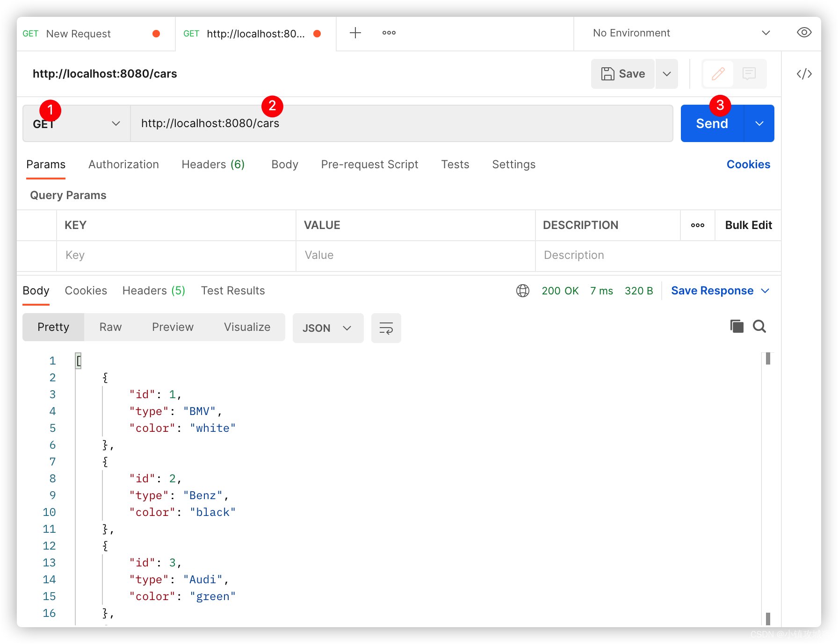Toggle line wrap icon

click(x=386, y=328)
